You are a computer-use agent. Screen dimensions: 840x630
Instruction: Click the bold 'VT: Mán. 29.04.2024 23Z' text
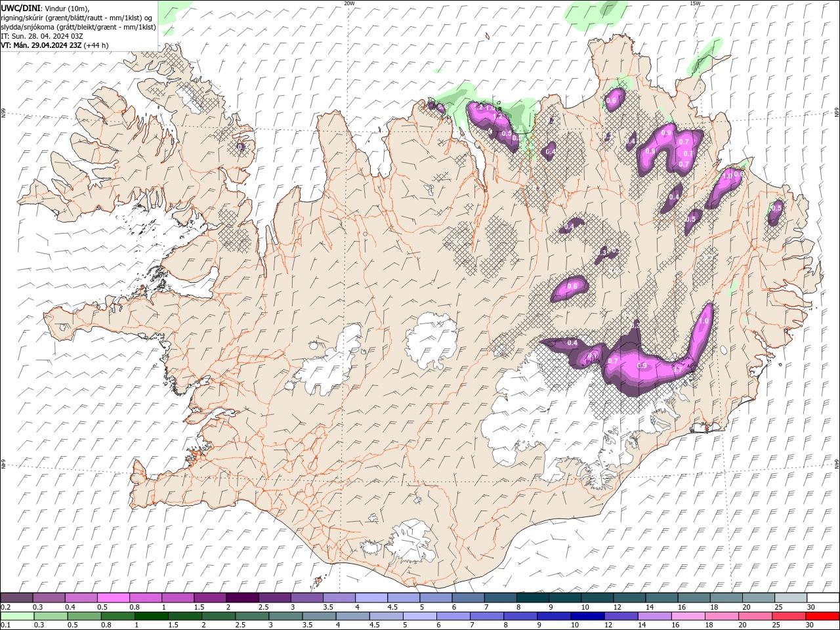(x=41, y=45)
